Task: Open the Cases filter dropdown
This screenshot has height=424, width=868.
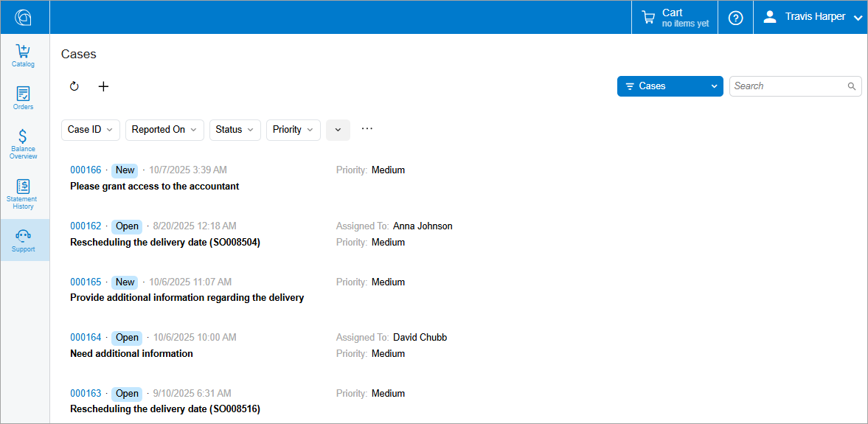Action: [670, 86]
